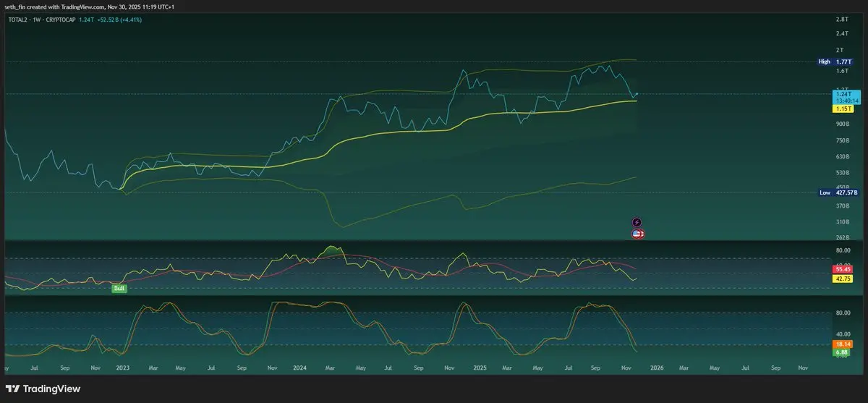Image resolution: width=868 pixels, height=403 pixels.
Task: Click the 630 B price scale label
Action: pos(842,156)
